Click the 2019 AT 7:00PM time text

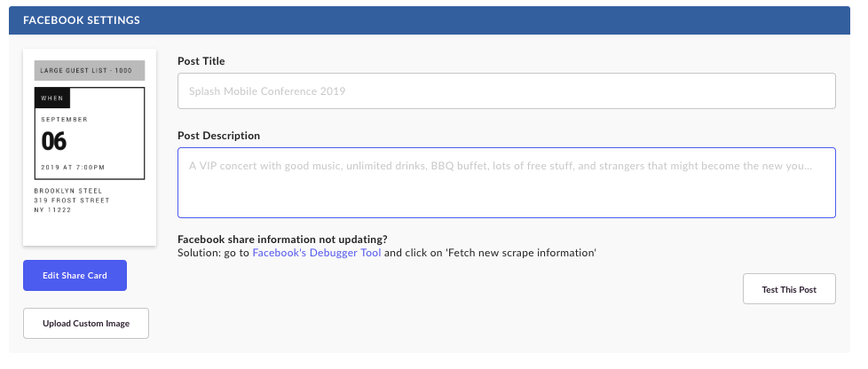73,167
